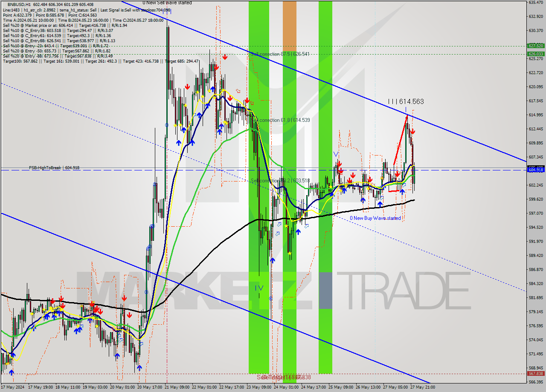This screenshot has width=546, height=392.
Task: Click the 609.895 price axis label
Action: tap(535, 143)
